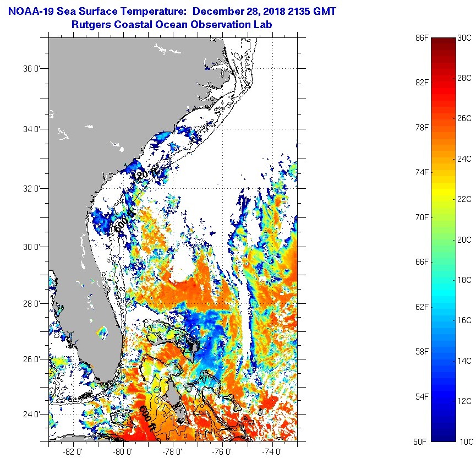The height and width of the screenshot is (458, 476).
Task: Click the 18C colorbar tick label
Action: click(x=464, y=280)
